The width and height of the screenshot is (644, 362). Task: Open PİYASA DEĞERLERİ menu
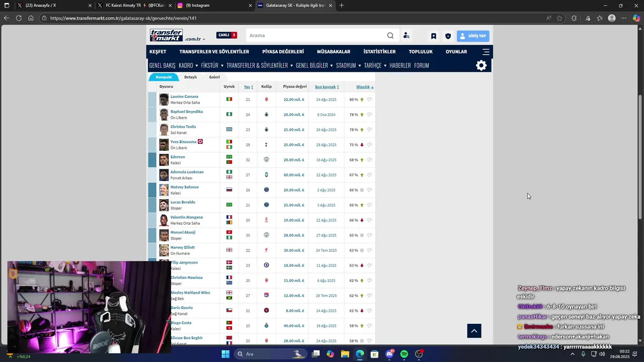(x=283, y=52)
